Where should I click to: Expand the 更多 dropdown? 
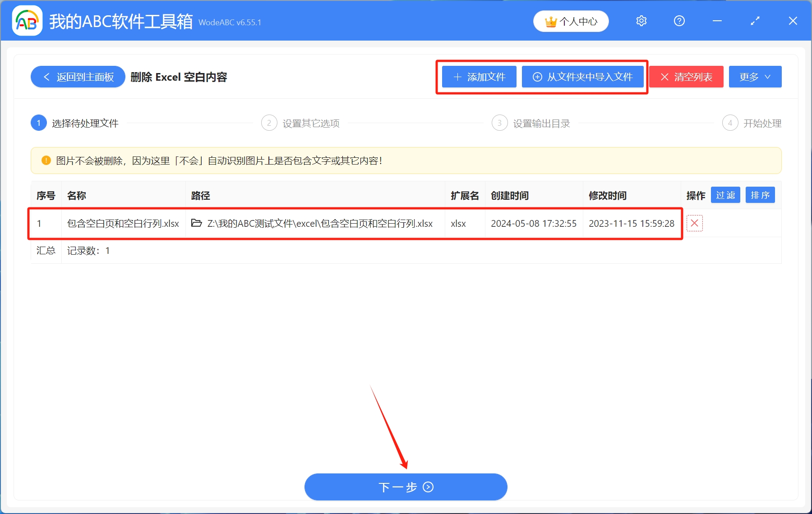coord(755,77)
